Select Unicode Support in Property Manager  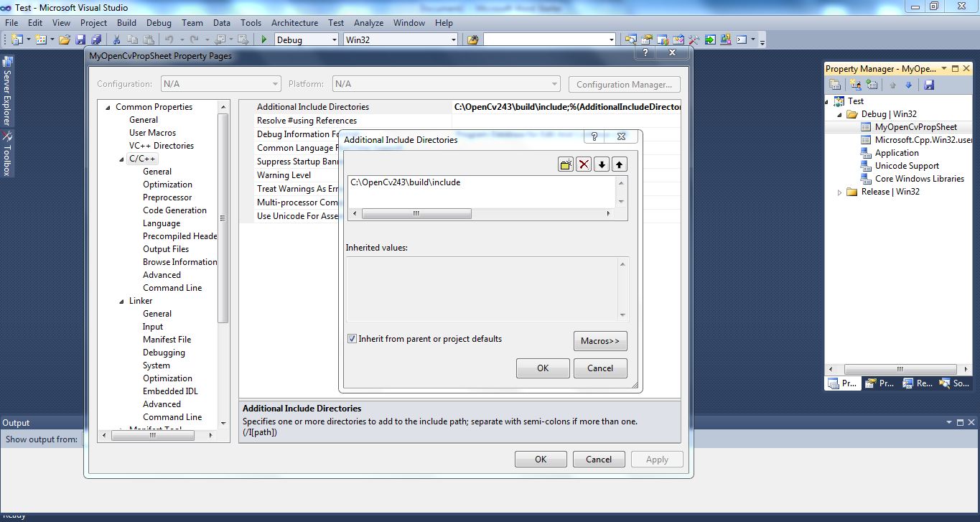907,166
